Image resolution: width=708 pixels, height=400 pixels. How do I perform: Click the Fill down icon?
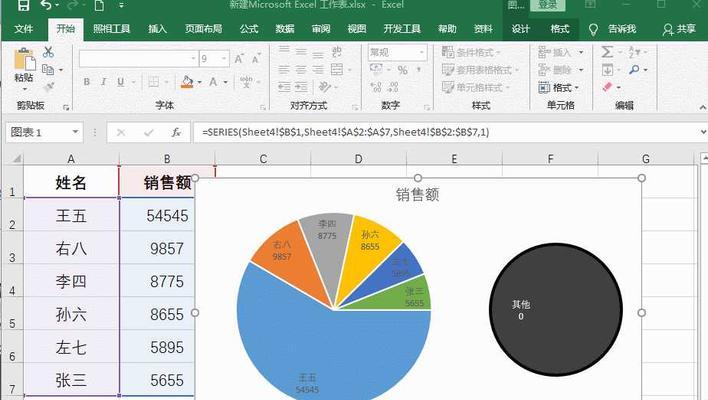coord(607,70)
